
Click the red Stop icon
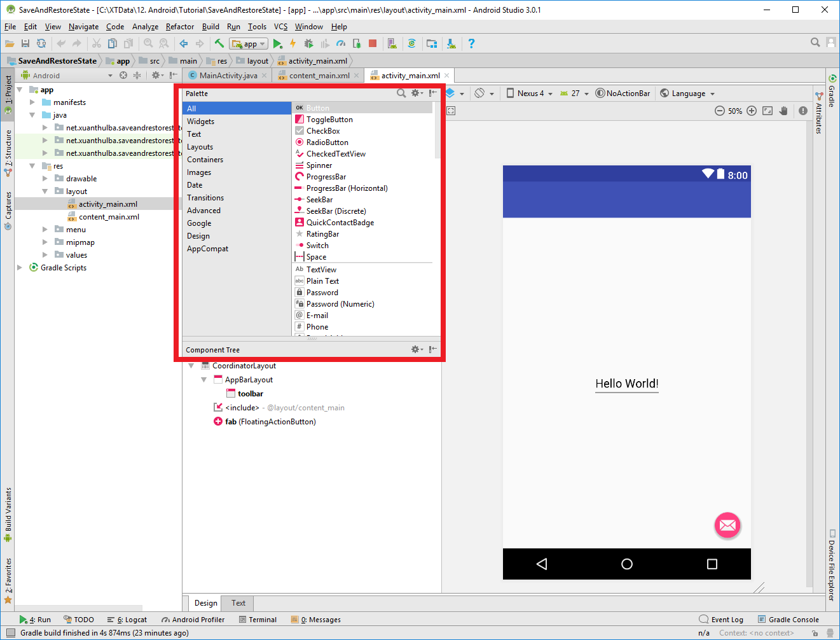(x=373, y=43)
